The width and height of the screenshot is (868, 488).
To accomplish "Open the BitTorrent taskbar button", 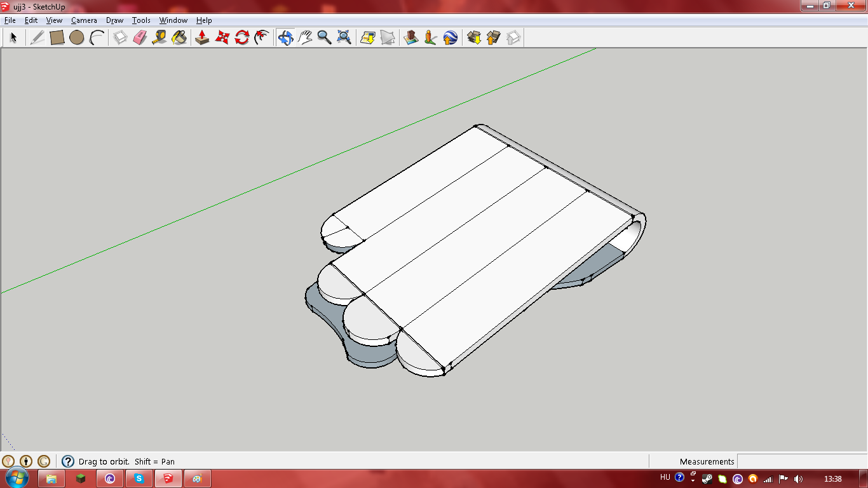I will [x=110, y=478].
